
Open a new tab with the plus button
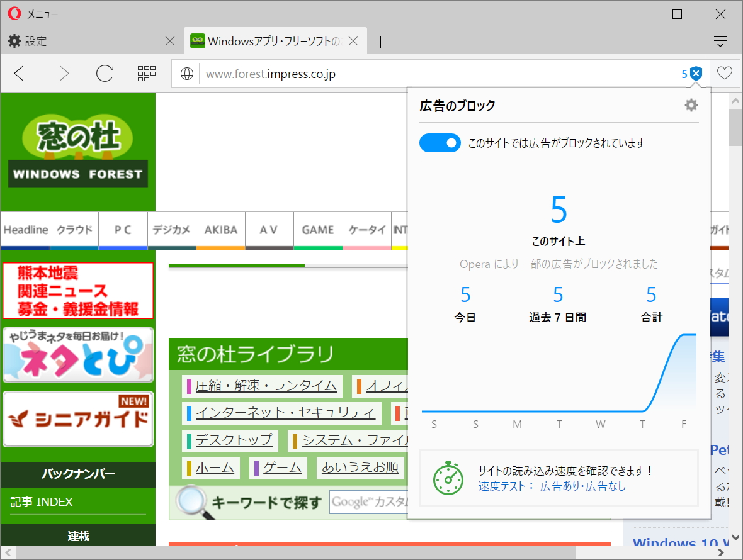[x=380, y=41]
